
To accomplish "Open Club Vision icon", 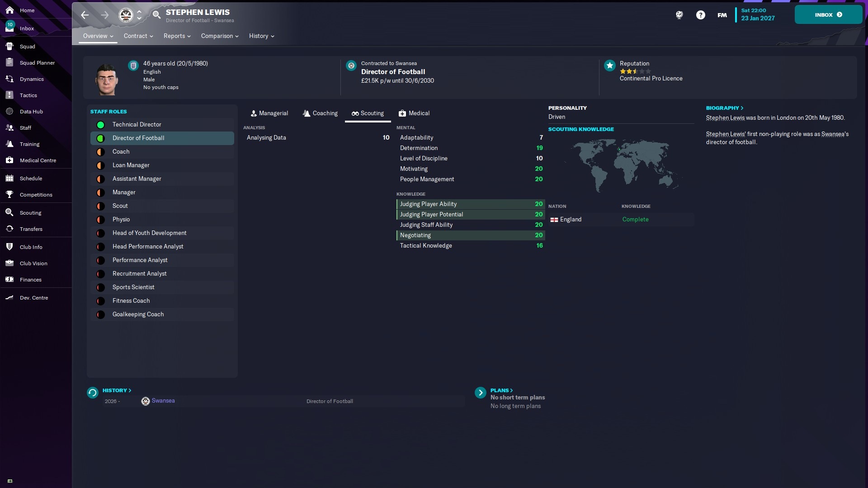I will click(9, 263).
